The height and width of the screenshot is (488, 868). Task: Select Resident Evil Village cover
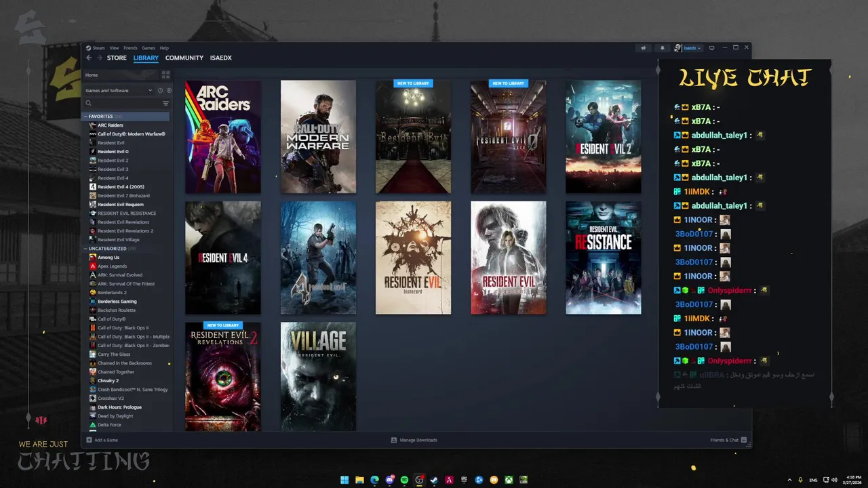pos(318,378)
